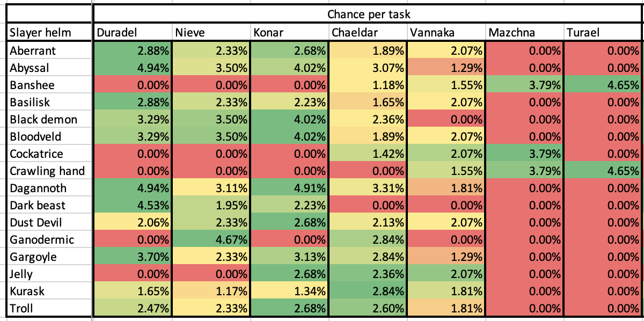Click the Mazchna column header cell
644x321 pixels.
pos(525,33)
